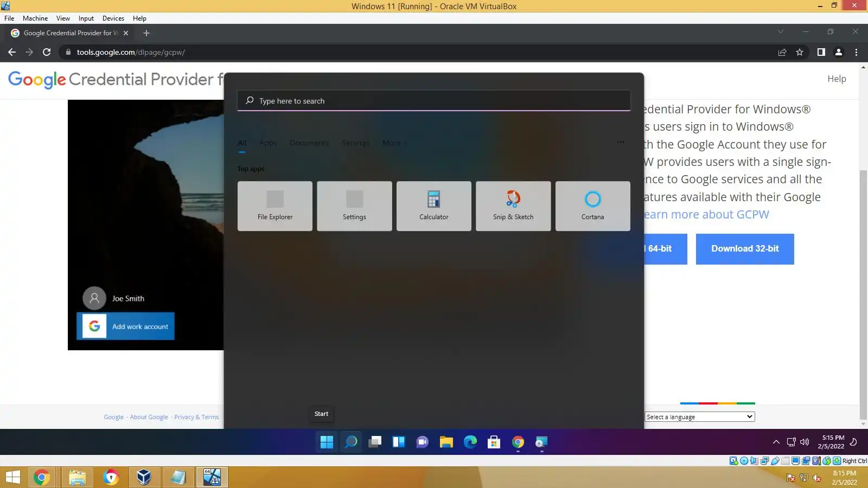Open Widgets on the Windows 11 taskbar
Screen dimensions: 868x488
point(399,442)
